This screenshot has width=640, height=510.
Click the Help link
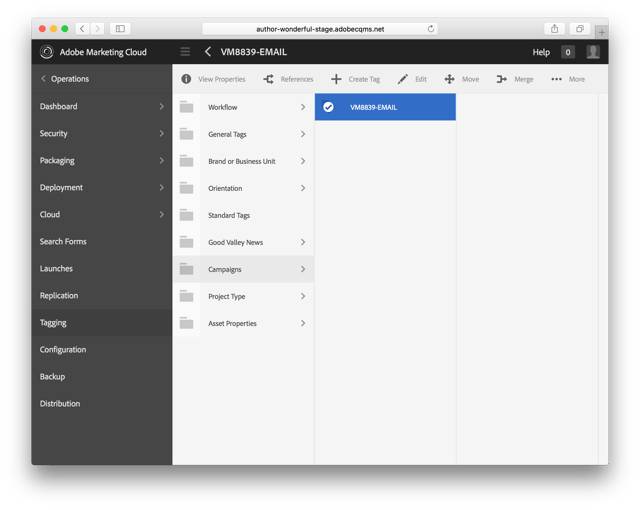[x=541, y=52]
